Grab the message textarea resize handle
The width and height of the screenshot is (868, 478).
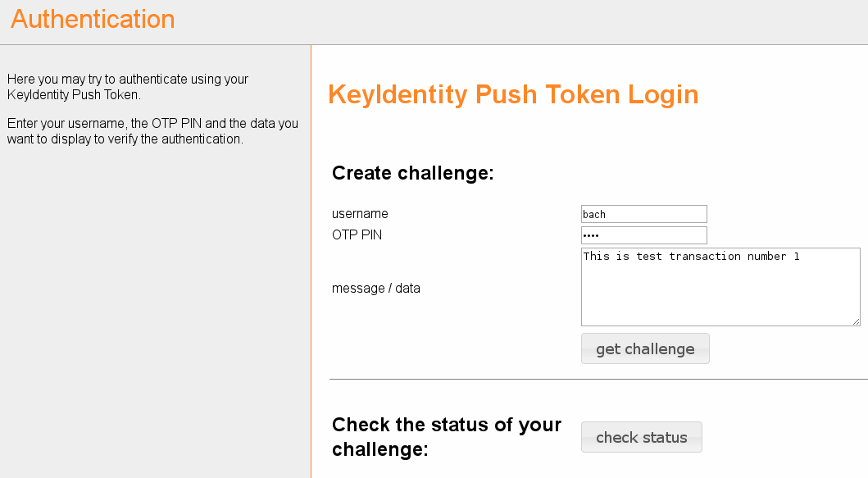click(x=856, y=321)
